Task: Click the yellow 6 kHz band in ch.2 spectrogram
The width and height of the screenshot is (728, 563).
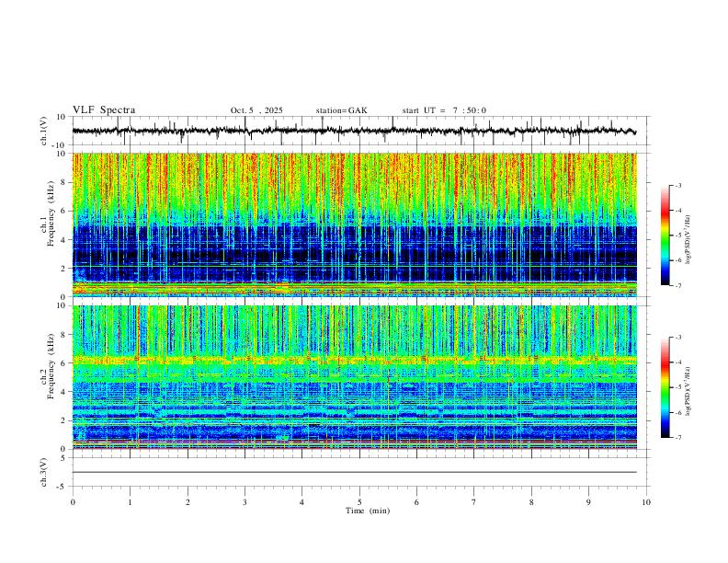Action: click(354, 360)
